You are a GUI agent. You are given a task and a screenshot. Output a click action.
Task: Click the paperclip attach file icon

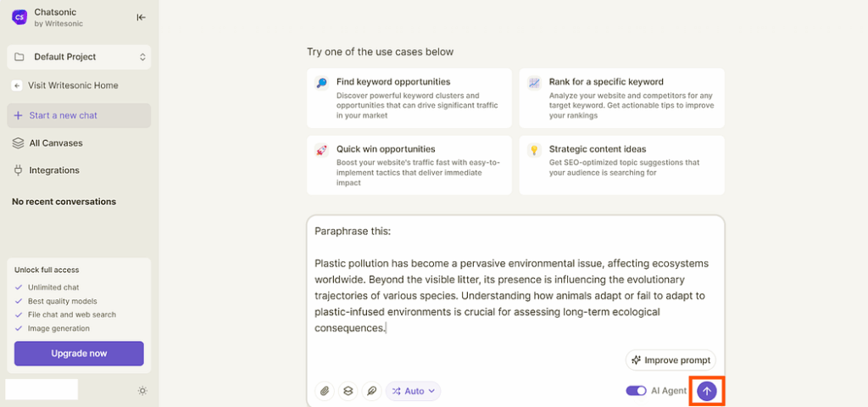[325, 391]
